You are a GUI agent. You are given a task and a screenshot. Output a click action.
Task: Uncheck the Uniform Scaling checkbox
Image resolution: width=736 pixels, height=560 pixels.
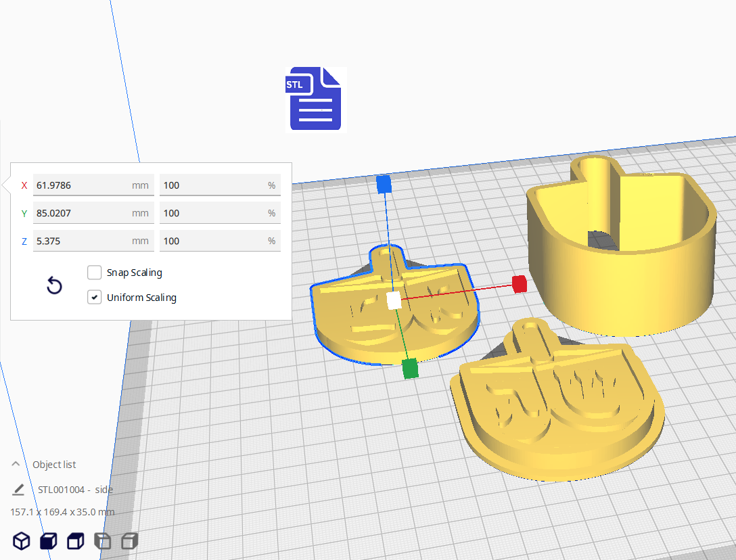click(95, 298)
